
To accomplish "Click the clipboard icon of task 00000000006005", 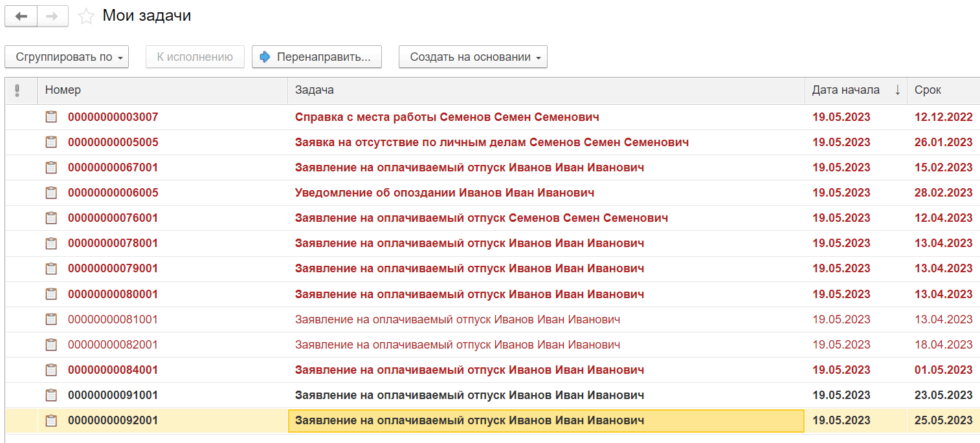I will pyautogui.click(x=51, y=193).
